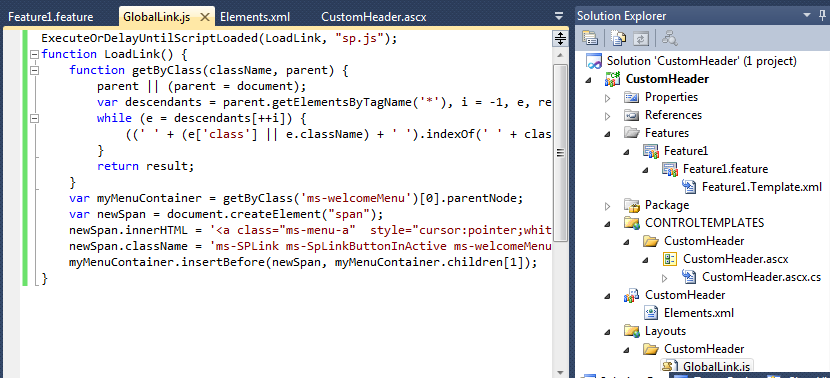Open the Solution Explorer window position menu
830x378 pixels.
tap(807, 15)
